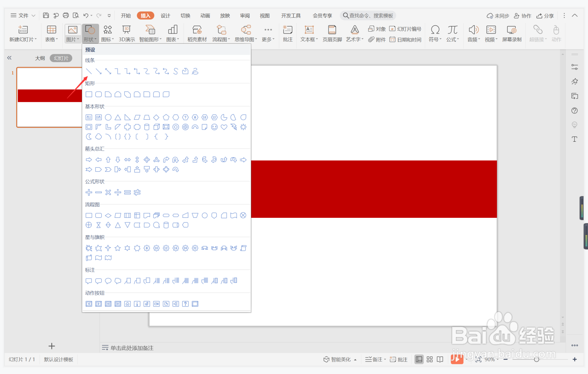The width and height of the screenshot is (588, 374).
Task: Expand the 表格 table dropdown
Action: click(52, 39)
